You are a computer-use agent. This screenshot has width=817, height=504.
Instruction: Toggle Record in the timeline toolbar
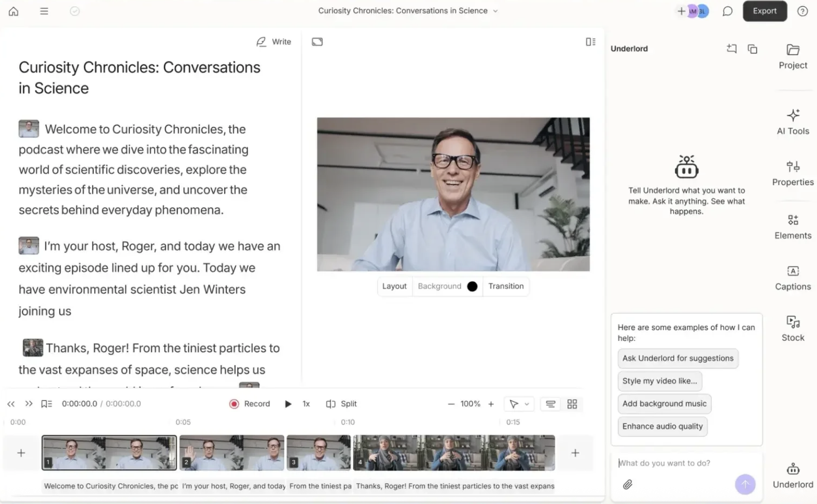[x=249, y=404]
